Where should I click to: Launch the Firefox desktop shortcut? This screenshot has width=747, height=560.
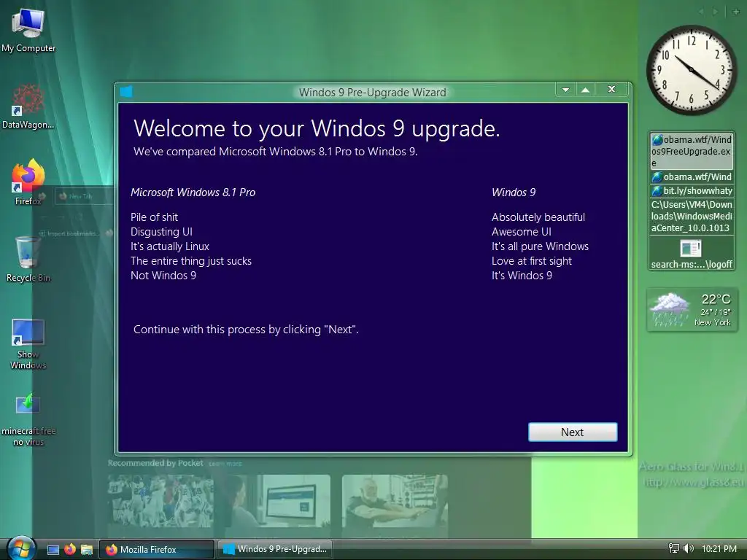point(28,182)
